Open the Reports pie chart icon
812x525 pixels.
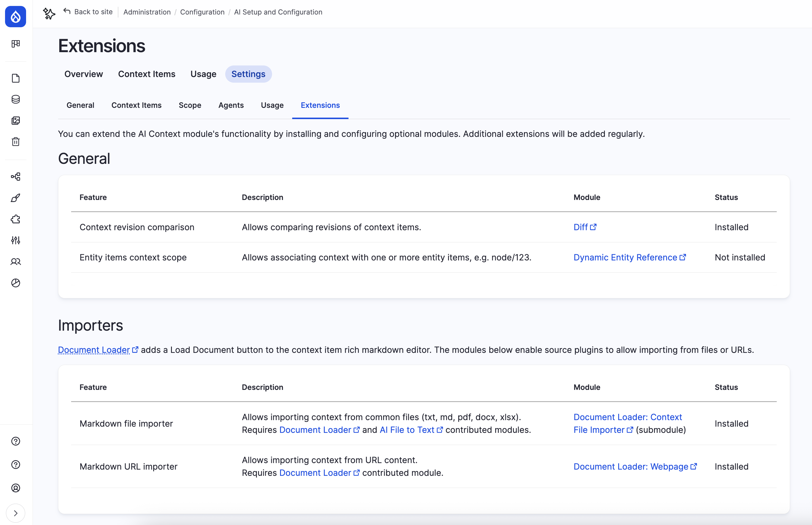pyautogui.click(x=16, y=283)
